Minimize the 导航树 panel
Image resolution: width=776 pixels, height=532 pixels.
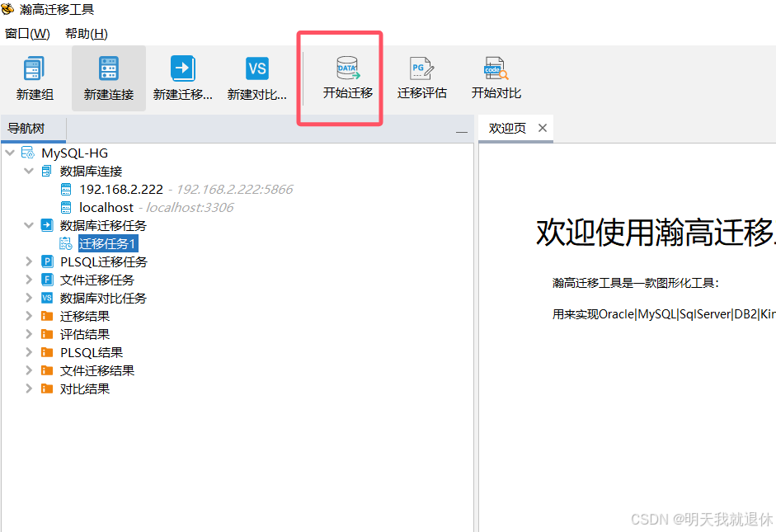461,132
